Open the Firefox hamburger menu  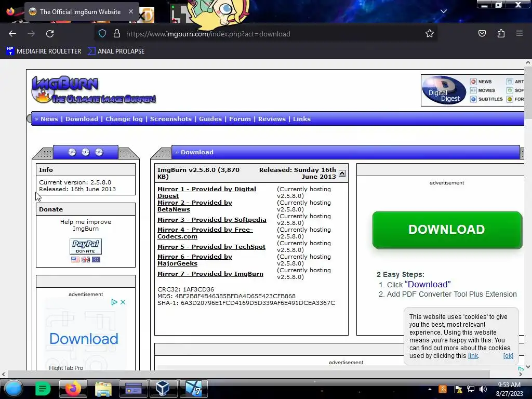click(x=520, y=33)
